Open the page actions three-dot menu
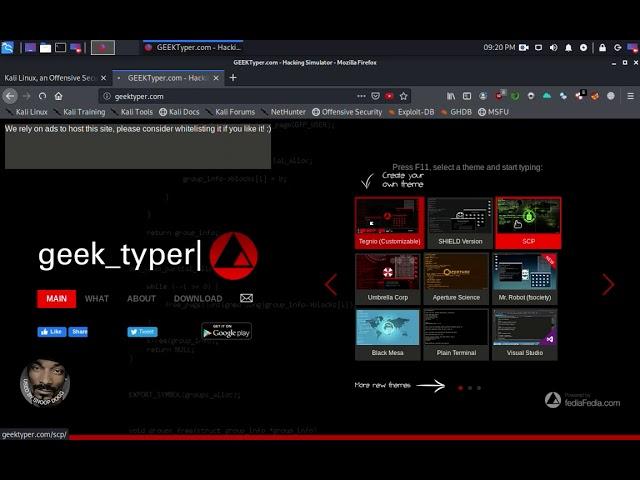640x480 pixels. [x=361, y=96]
